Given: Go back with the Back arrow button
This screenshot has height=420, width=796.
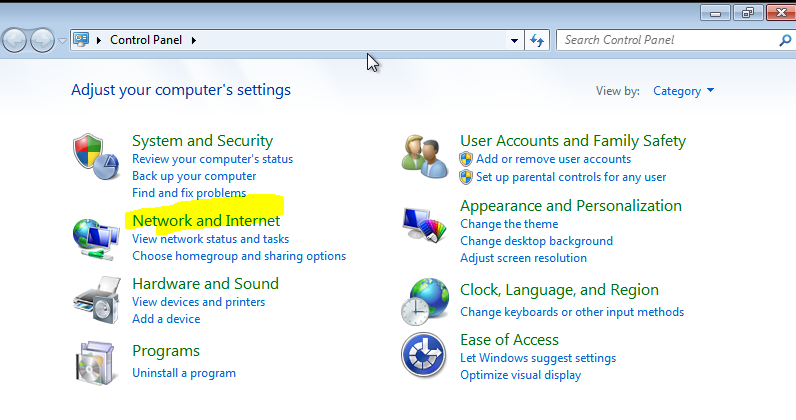Looking at the screenshot, I should 15,40.
